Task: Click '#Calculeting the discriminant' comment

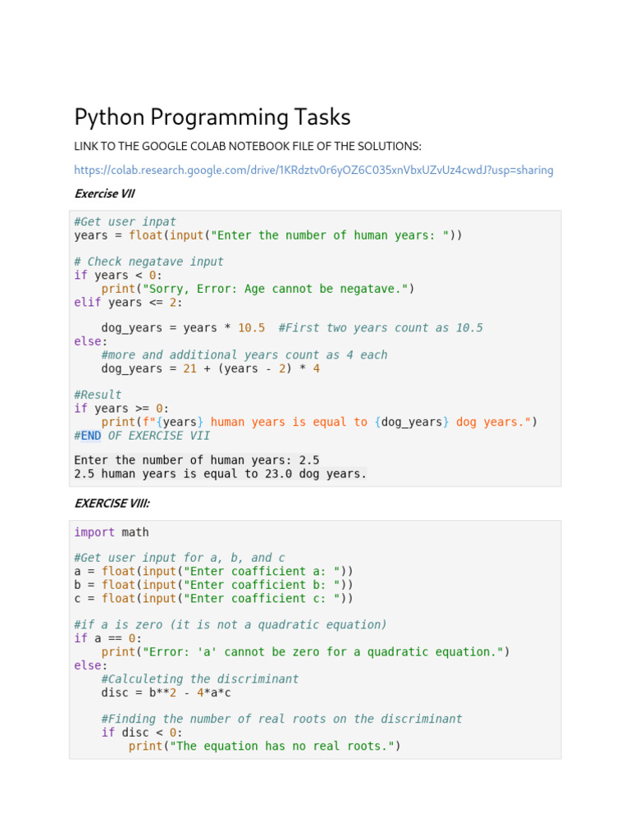Action: 200,679
